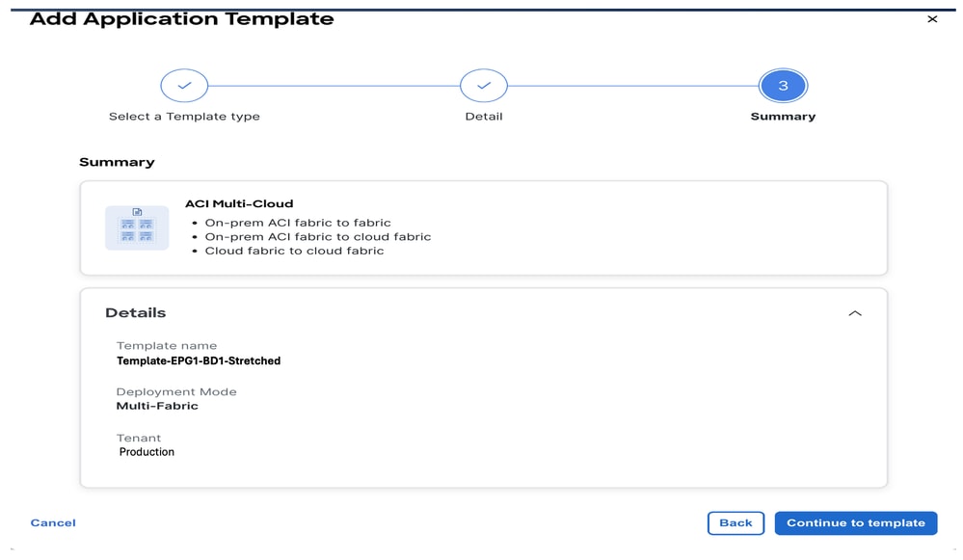Image resolution: width=963 pixels, height=560 pixels.
Task: Click the 'Details' section heading
Action: tap(135, 313)
